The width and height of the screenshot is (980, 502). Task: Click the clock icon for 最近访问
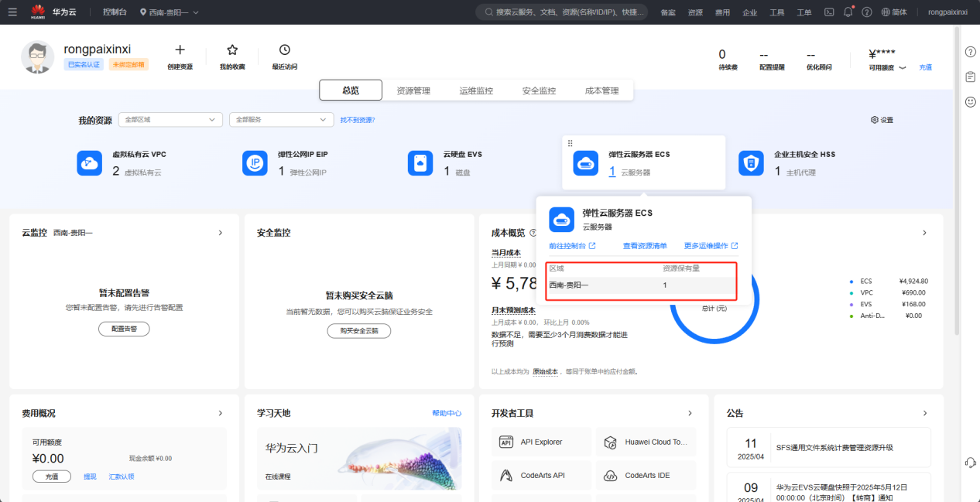[284, 50]
